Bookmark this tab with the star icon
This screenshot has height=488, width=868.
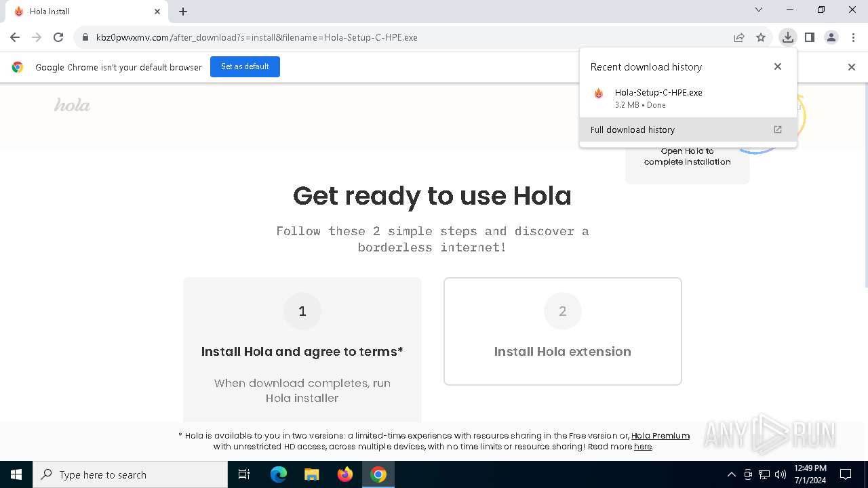[x=761, y=37]
